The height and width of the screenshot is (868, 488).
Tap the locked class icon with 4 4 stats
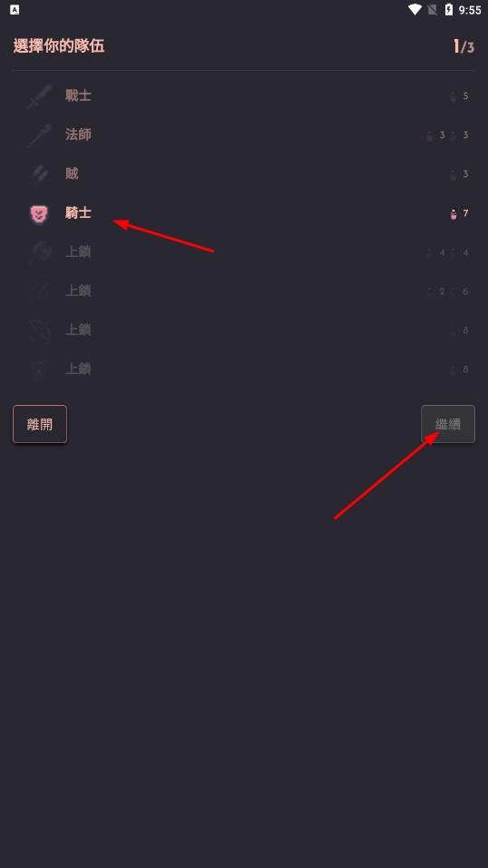(x=39, y=252)
